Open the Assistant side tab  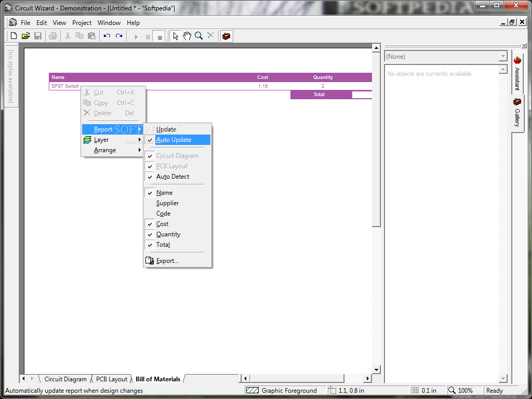517,74
